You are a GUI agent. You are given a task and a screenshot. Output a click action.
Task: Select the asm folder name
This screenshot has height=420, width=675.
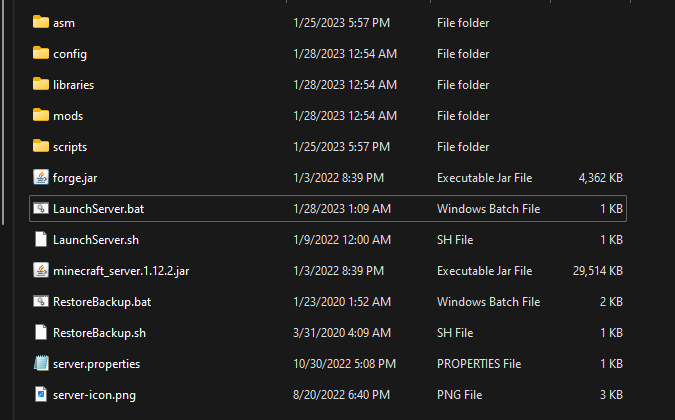pos(64,23)
